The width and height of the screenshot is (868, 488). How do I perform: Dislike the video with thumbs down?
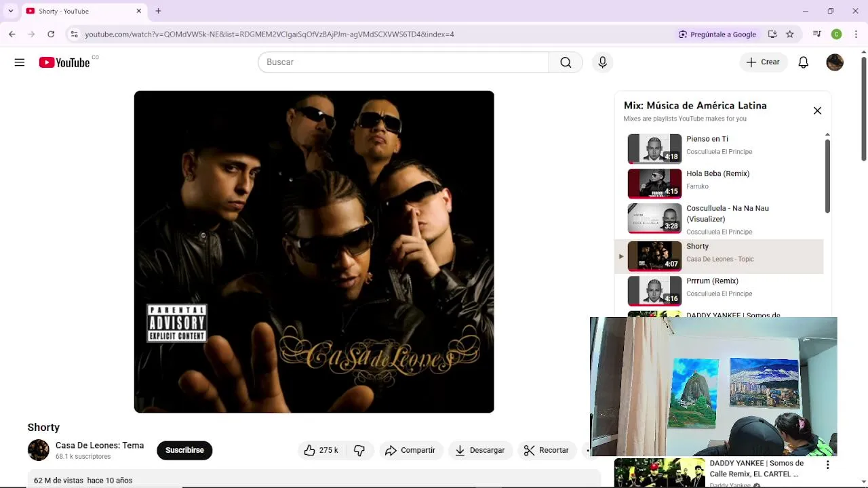(x=359, y=450)
